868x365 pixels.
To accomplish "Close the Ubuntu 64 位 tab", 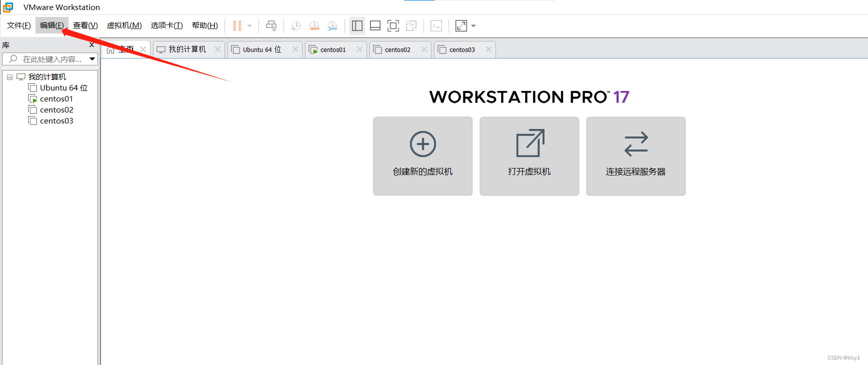I will tap(295, 49).
